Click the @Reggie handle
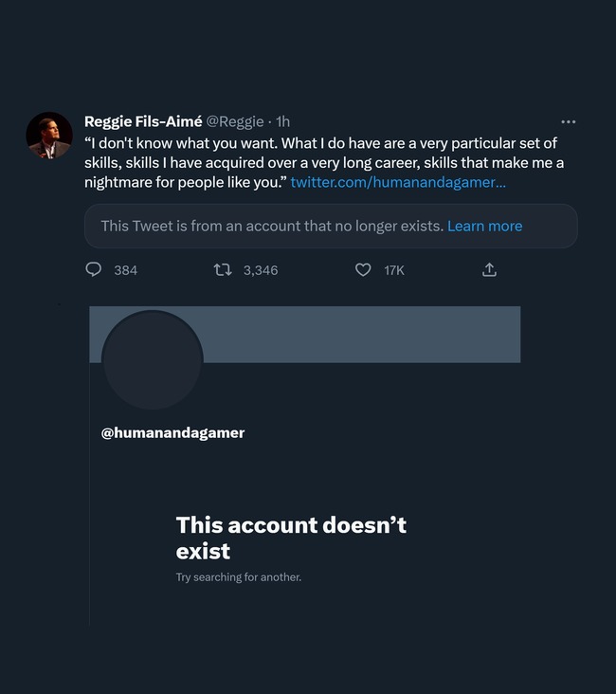The image size is (616, 694). pos(235,121)
